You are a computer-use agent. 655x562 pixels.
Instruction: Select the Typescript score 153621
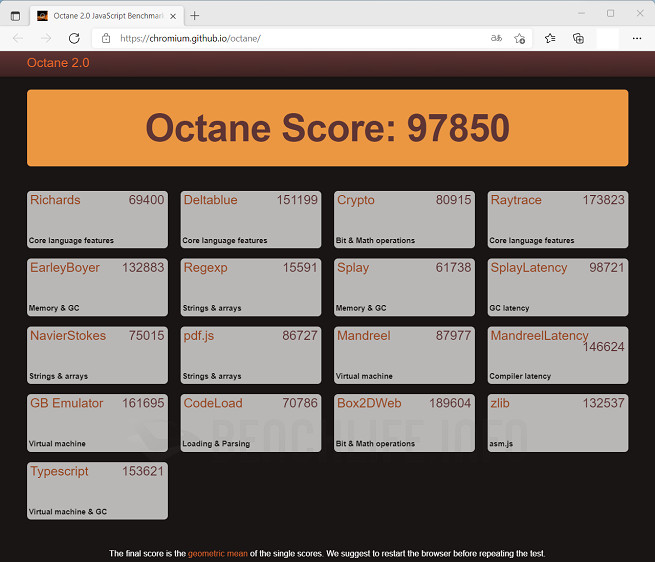point(143,471)
